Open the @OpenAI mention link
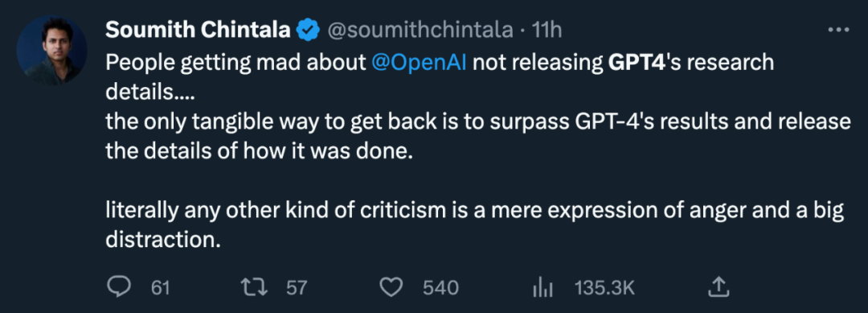Viewport: 868px width, 313px height. click(419, 63)
